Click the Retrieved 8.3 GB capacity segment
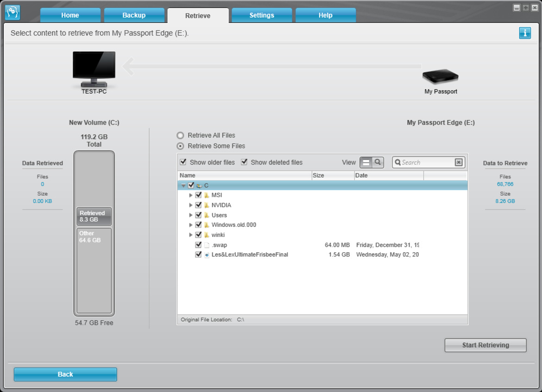 tap(94, 216)
